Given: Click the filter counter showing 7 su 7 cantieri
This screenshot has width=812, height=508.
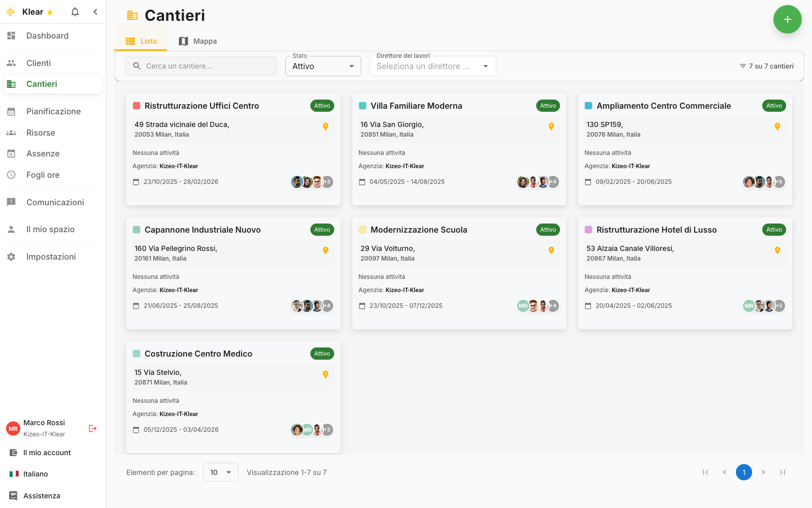Looking at the screenshot, I should pyautogui.click(x=766, y=66).
